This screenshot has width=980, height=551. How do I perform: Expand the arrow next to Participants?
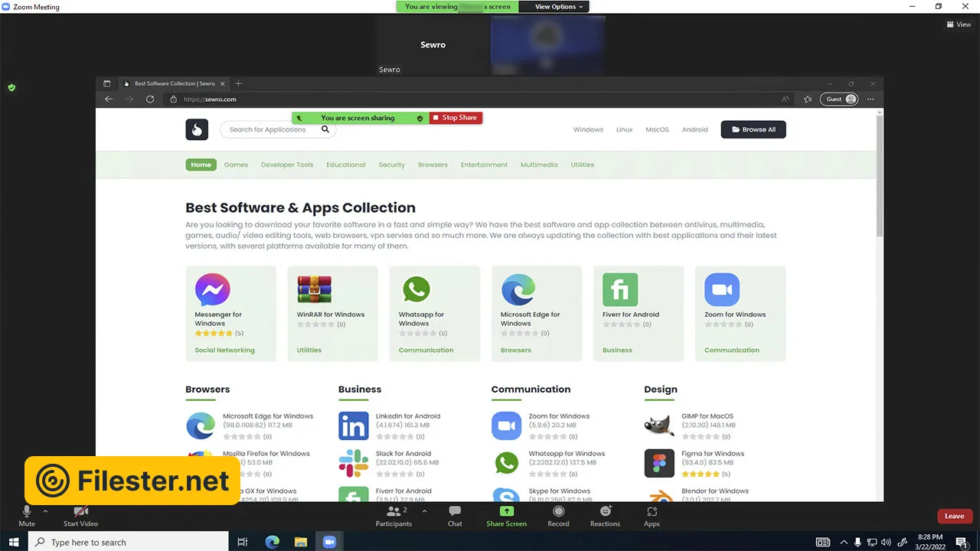click(424, 510)
